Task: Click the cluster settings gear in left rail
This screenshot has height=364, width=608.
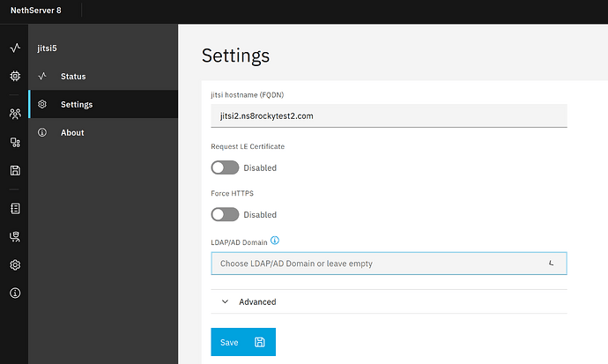Action: point(14,264)
